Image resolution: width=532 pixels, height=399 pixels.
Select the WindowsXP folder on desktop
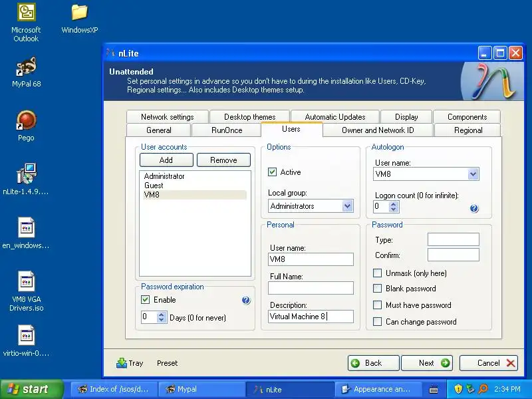(x=79, y=19)
